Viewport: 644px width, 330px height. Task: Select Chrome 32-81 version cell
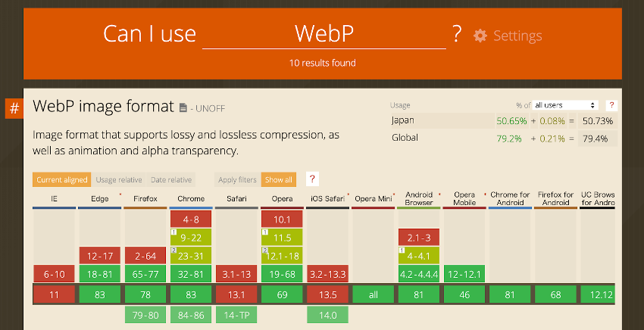coord(191,274)
